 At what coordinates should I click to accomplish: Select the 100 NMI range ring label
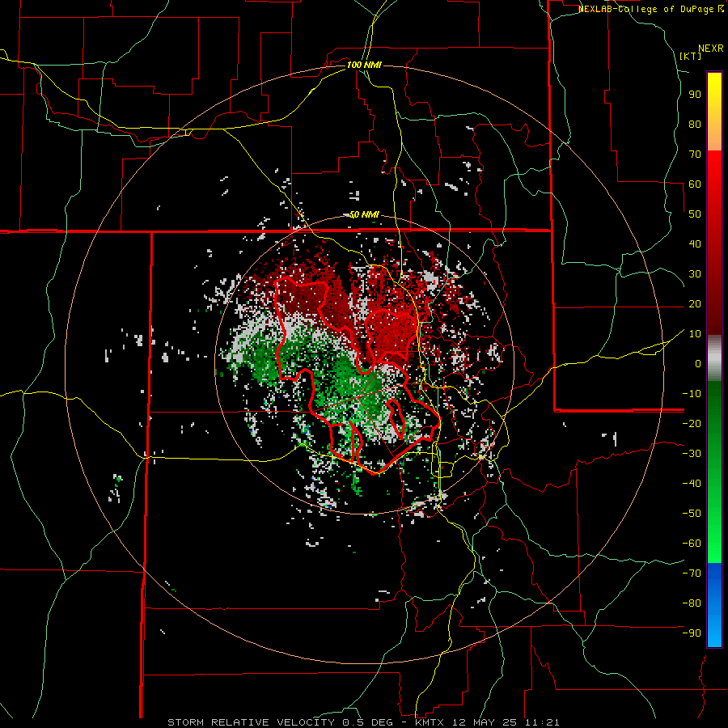364,65
